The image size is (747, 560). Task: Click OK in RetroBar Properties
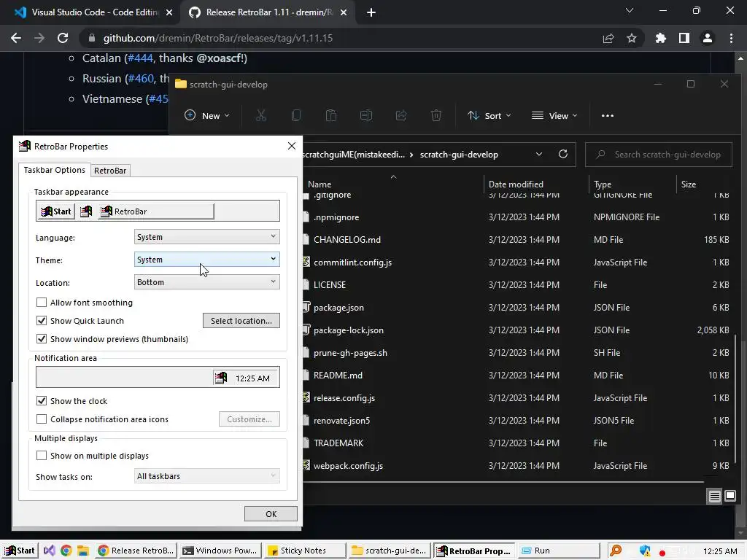pyautogui.click(x=271, y=514)
